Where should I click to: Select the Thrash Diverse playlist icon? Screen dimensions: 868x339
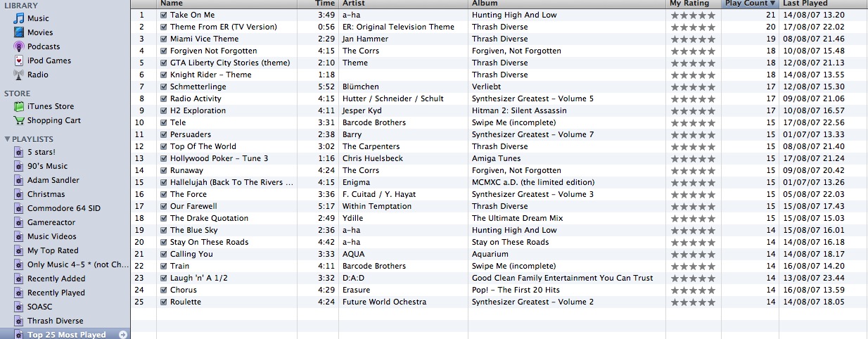tap(20, 321)
